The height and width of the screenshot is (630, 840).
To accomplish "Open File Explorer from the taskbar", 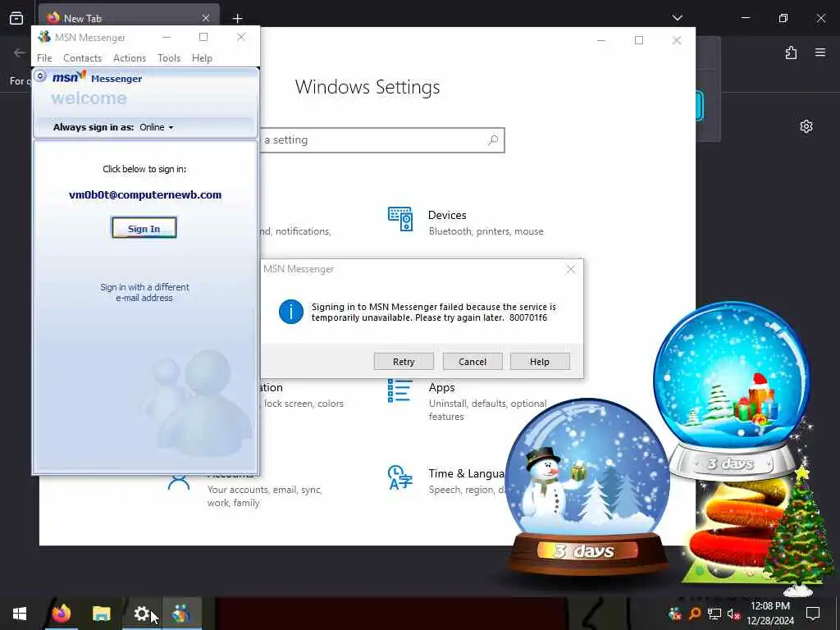I will 101,614.
